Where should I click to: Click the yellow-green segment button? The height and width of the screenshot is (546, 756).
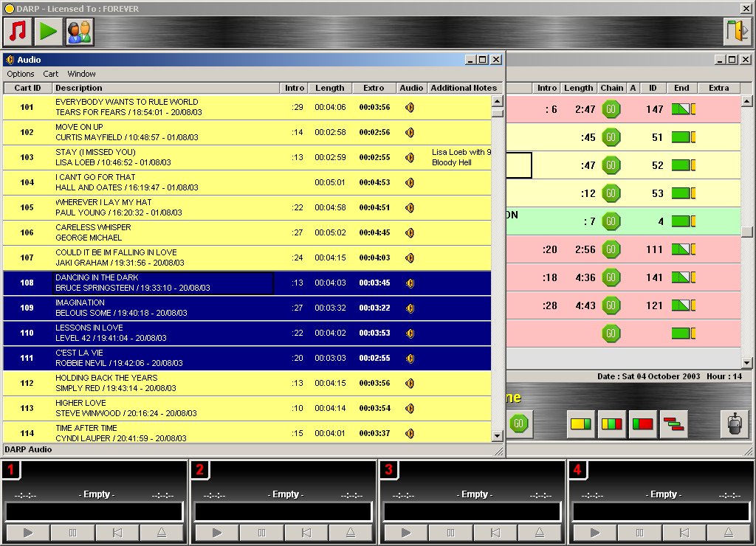[x=581, y=424]
